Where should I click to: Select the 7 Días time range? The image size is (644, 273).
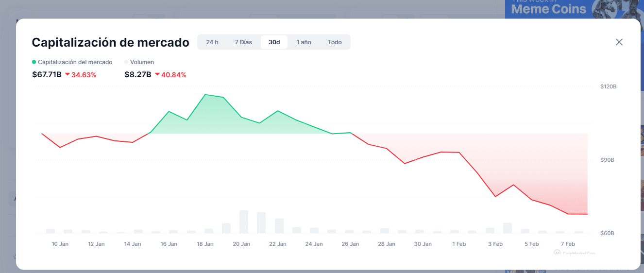point(243,42)
